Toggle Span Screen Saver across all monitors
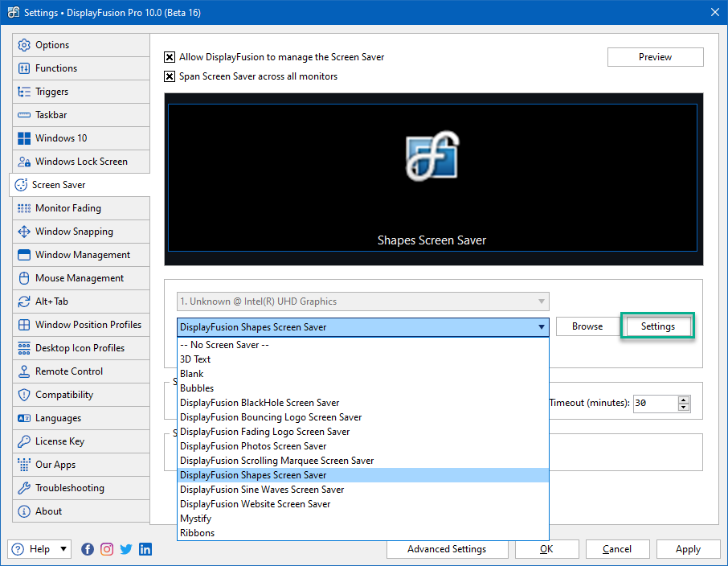Viewport: 728px width, 566px height. pos(170,76)
